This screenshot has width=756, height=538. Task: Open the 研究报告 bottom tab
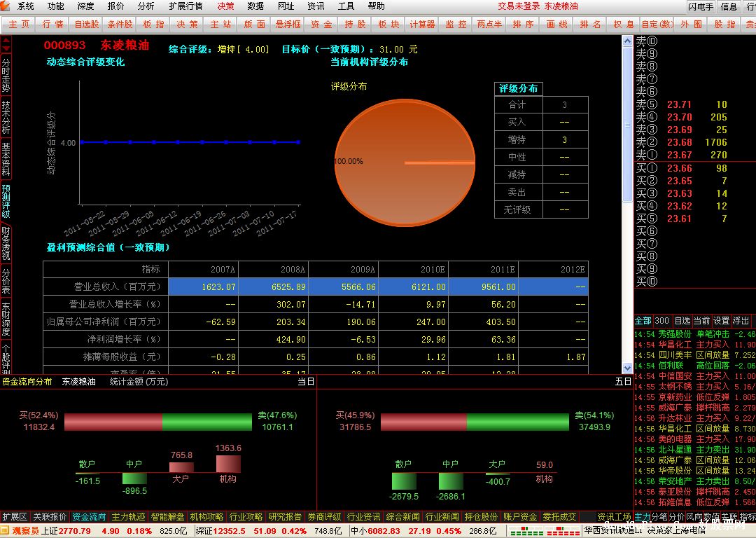click(285, 517)
